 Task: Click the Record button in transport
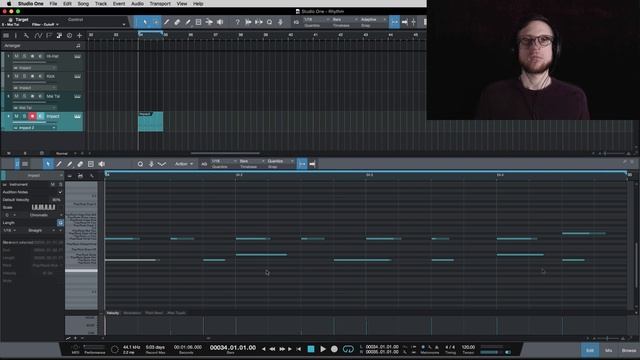point(334,349)
